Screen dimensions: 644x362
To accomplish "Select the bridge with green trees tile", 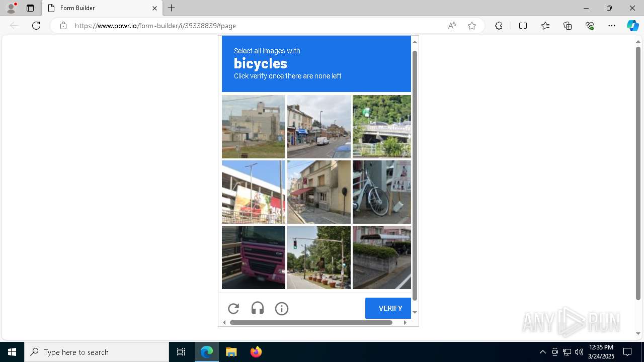I will coord(382,127).
